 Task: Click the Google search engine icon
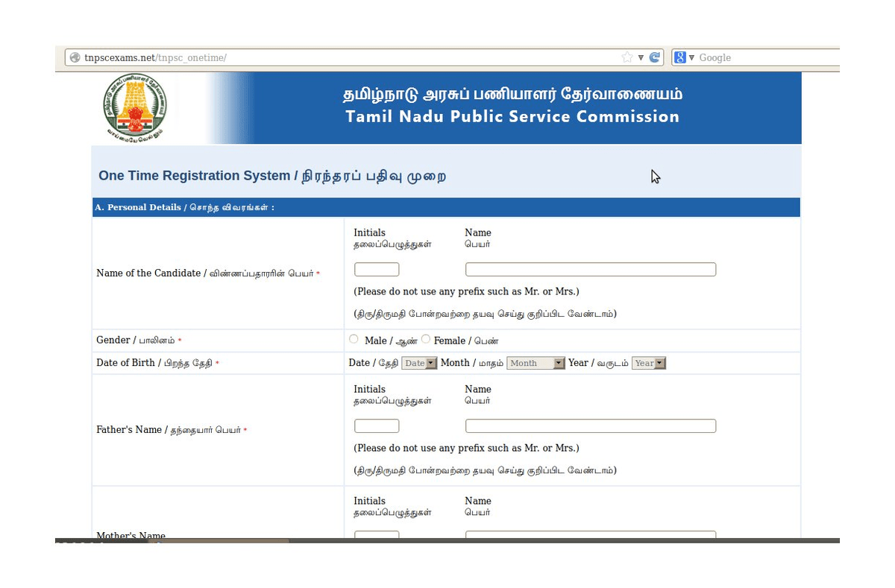[x=679, y=57]
